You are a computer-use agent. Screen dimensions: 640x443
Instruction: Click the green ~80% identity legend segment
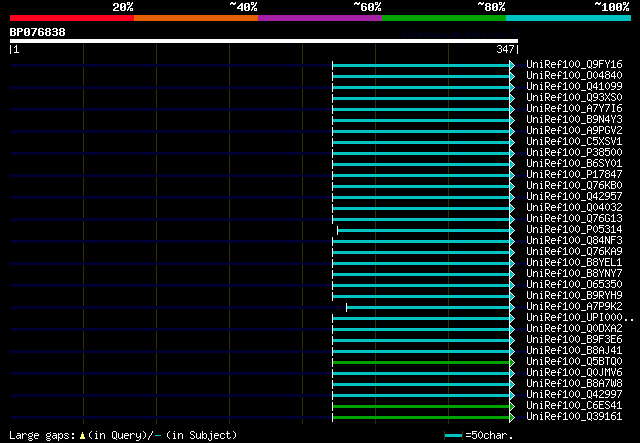click(444, 18)
